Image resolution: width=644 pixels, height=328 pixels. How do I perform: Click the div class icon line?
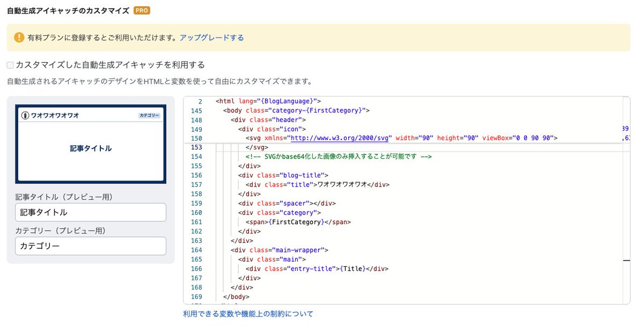272,129
